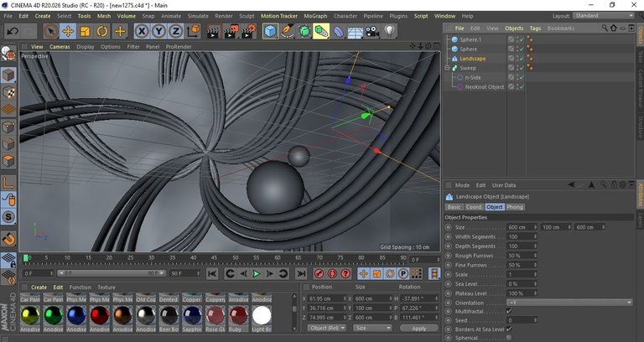This screenshot has height=342, width=644.
Task: Go to end of animation
Action: pos(301,273)
